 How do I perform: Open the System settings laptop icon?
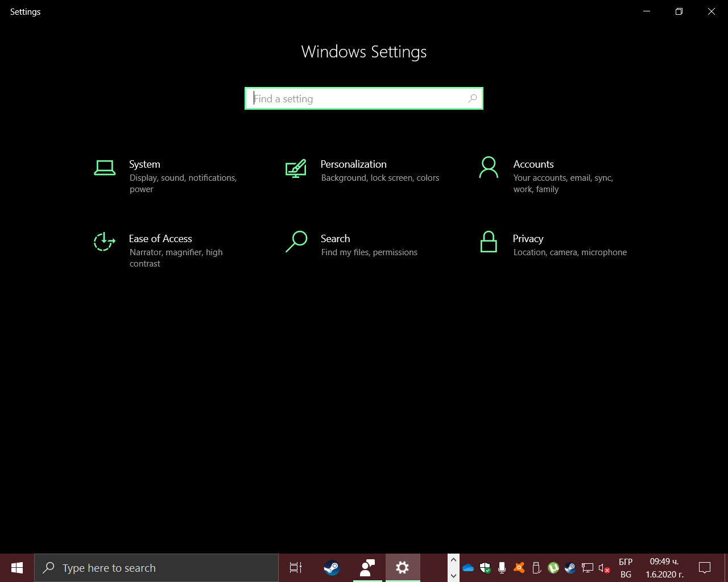[x=105, y=168]
